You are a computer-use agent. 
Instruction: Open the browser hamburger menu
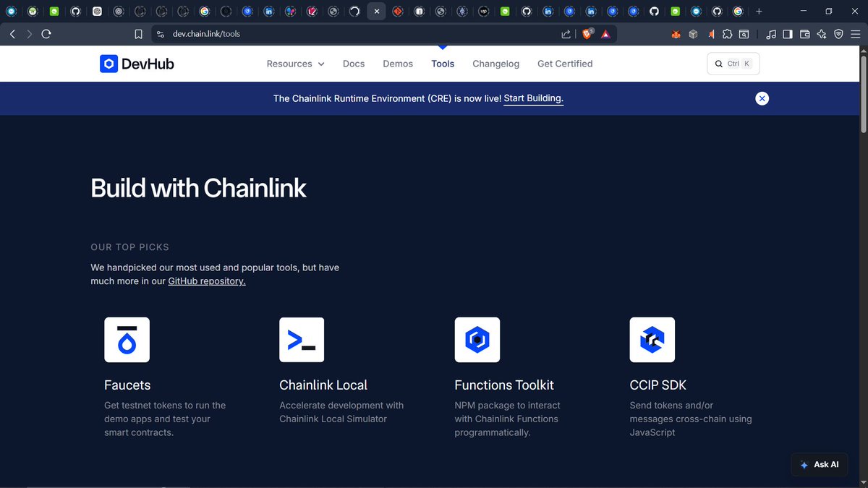856,34
